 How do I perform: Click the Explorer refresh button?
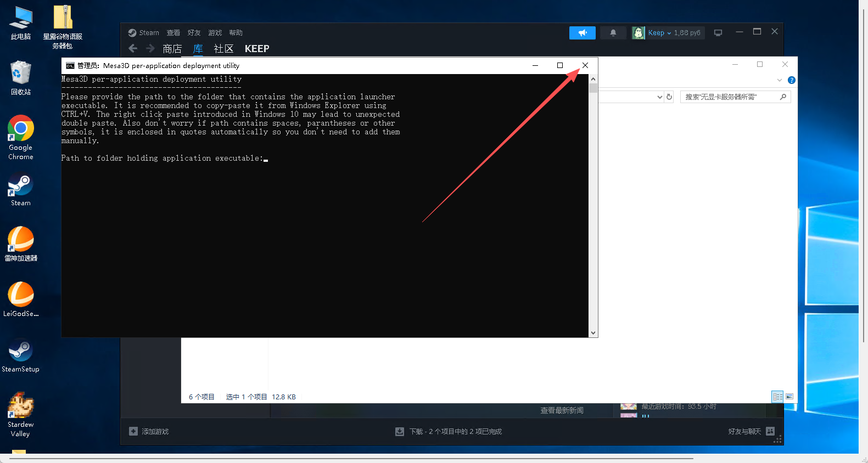tap(669, 97)
